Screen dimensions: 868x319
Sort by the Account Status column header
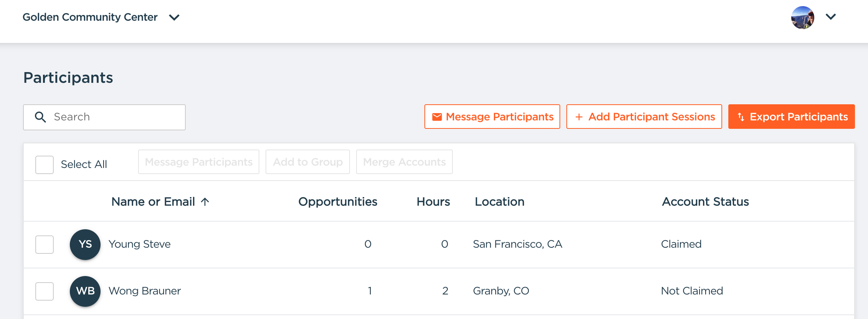[x=705, y=202]
